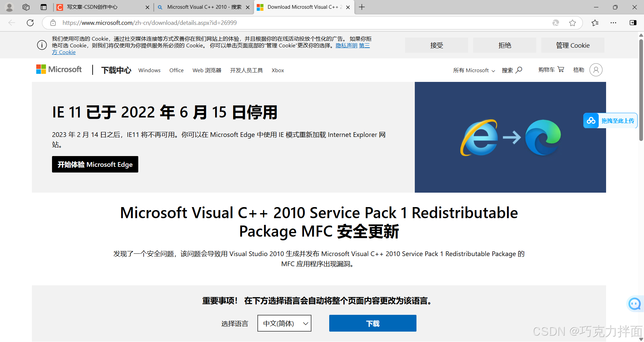Screen dimensions: 644x342
Task: Refresh the page with reload icon
Action: click(30, 23)
